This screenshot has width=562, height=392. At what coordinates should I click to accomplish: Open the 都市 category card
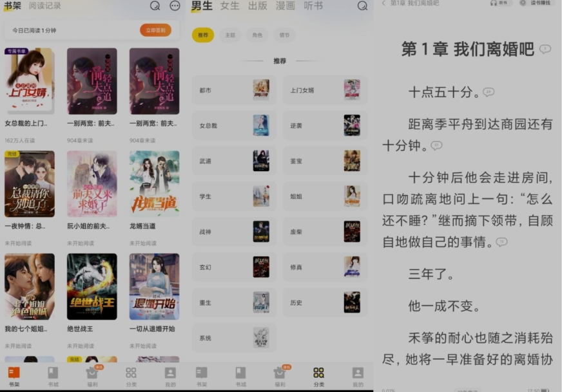tap(234, 90)
